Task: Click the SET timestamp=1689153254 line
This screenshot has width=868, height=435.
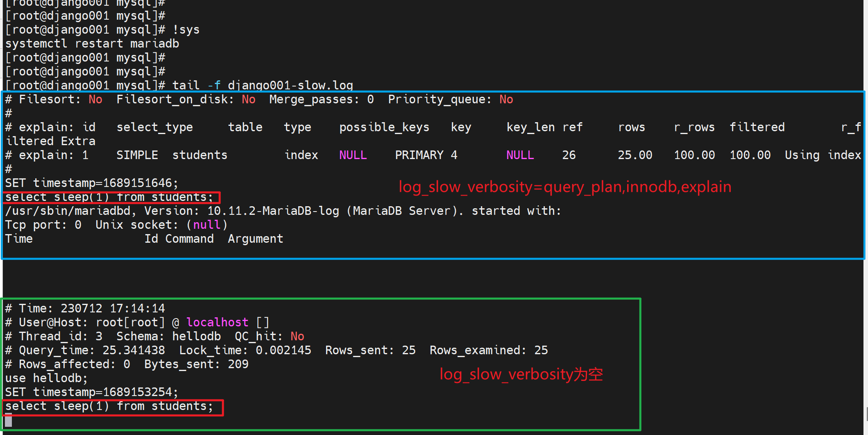Action: (91, 392)
